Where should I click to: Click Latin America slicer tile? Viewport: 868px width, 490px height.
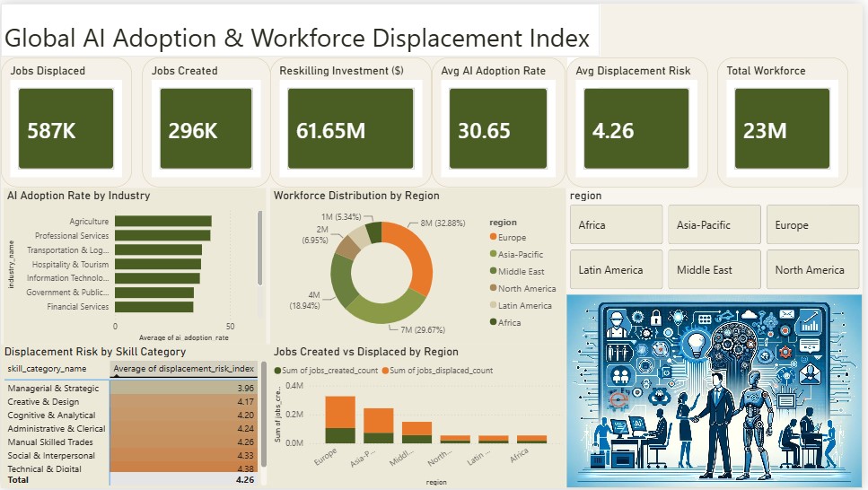coord(616,269)
